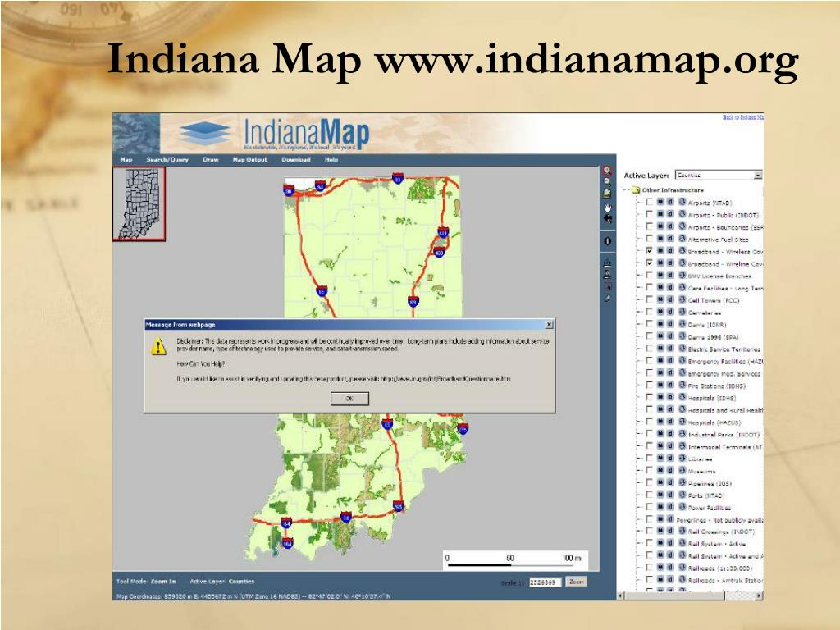The height and width of the screenshot is (630, 840).
Task: Collapse the Other Infrastructure folder
Action: tap(636, 189)
